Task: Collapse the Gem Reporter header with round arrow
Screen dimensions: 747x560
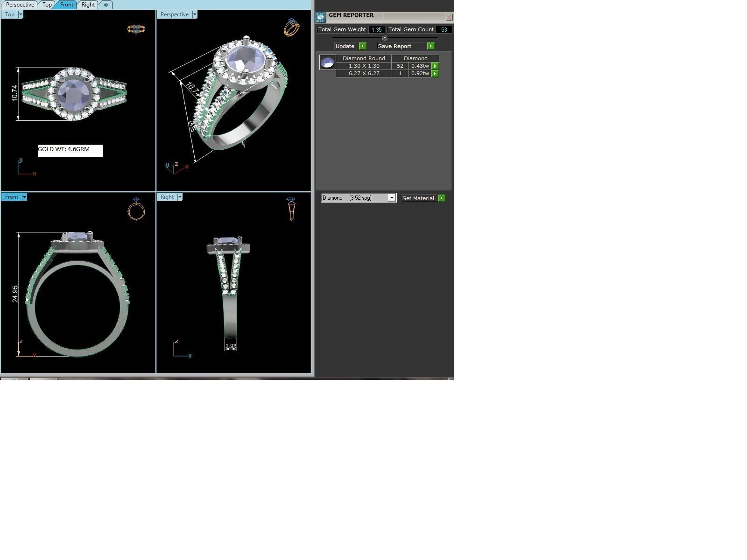Action: pos(385,38)
